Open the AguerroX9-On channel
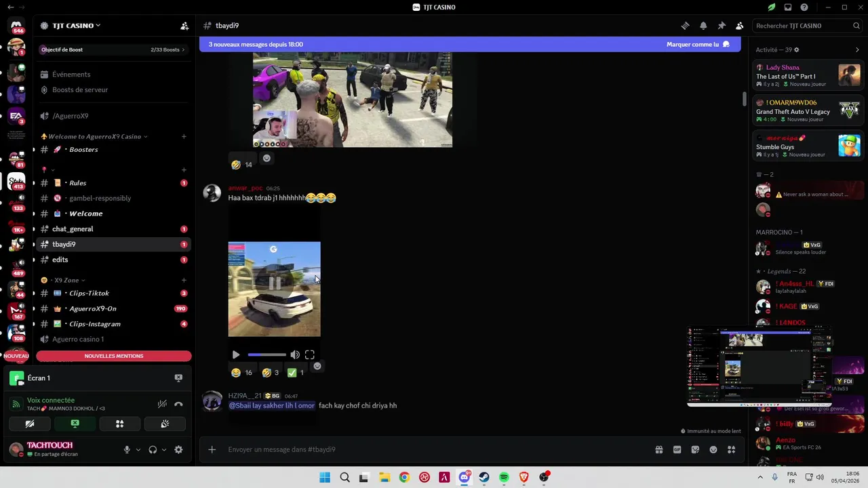 [x=113, y=308]
